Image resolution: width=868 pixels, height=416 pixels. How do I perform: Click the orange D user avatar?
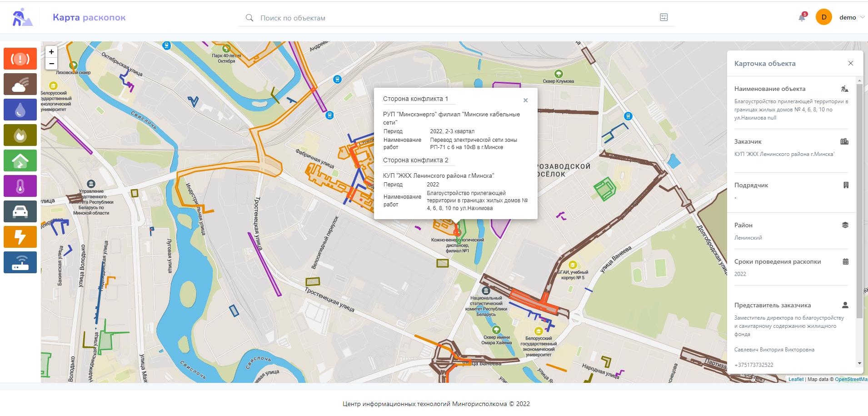pyautogui.click(x=823, y=17)
